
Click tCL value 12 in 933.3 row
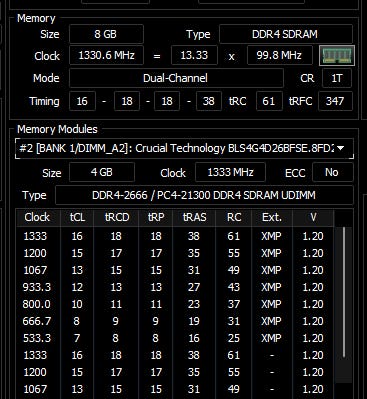77,287
